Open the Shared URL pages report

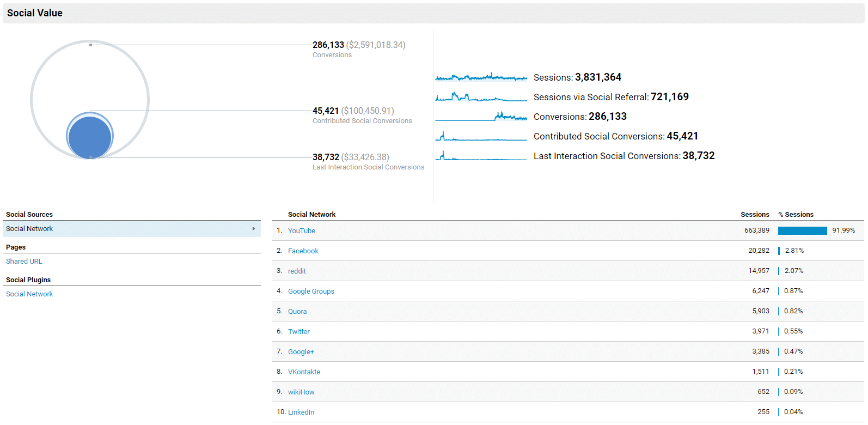pyautogui.click(x=24, y=262)
